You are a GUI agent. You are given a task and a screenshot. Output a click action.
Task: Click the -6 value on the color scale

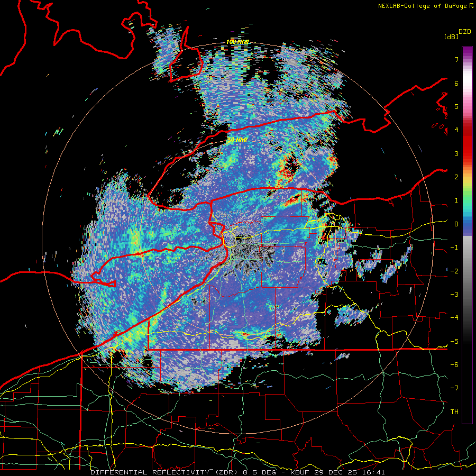[454, 365]
